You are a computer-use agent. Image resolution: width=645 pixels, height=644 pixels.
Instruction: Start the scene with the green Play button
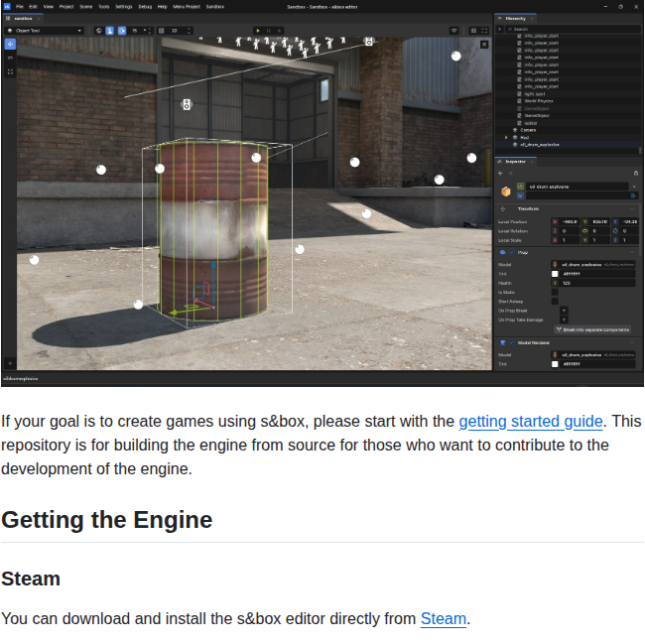tap(258, 31)
